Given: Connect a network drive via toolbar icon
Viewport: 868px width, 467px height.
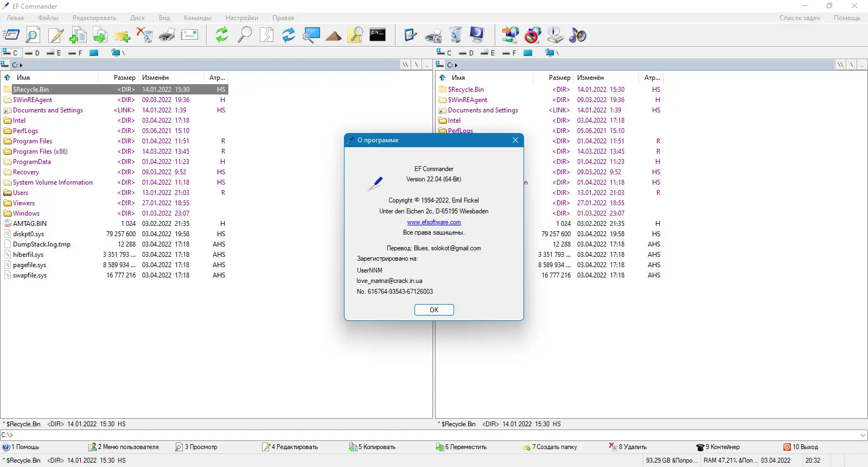Looking at the screenshot, I should 510,35.
